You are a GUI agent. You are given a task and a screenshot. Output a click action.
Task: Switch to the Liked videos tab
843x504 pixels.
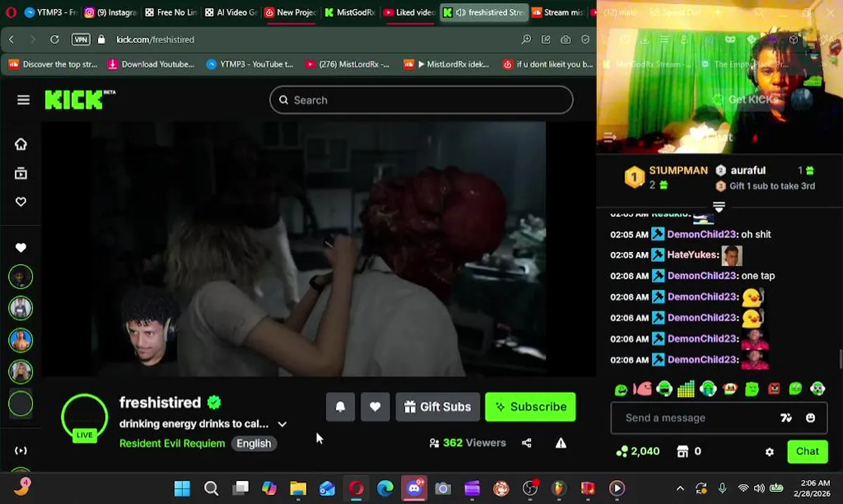click(410, 12)
